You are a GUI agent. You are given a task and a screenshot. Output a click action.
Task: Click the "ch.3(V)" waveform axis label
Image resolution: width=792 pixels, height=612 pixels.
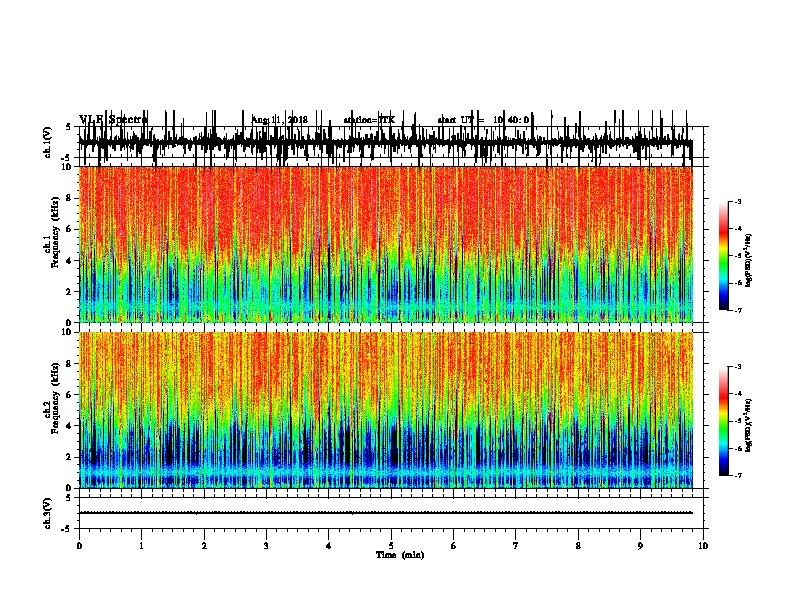47,513
